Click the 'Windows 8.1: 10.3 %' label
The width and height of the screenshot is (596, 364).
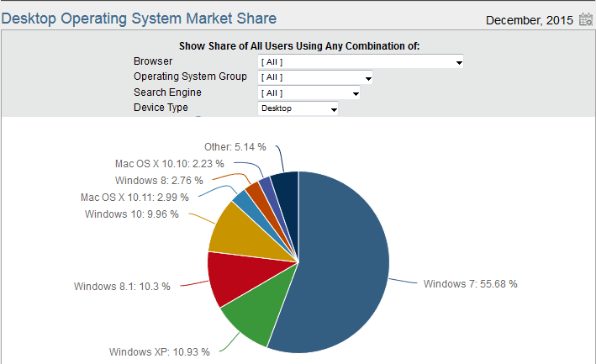pyautogui.click(x=122, y=286)
